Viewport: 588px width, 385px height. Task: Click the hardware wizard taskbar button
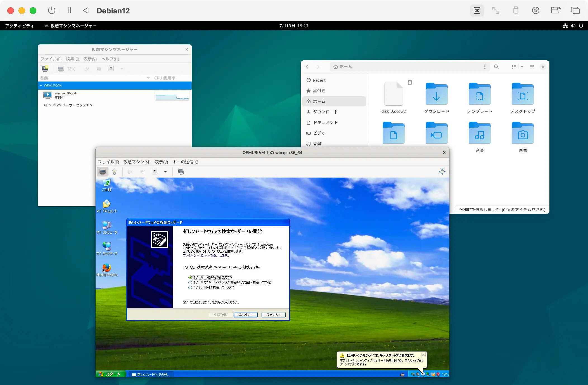(x=151, y=374)
